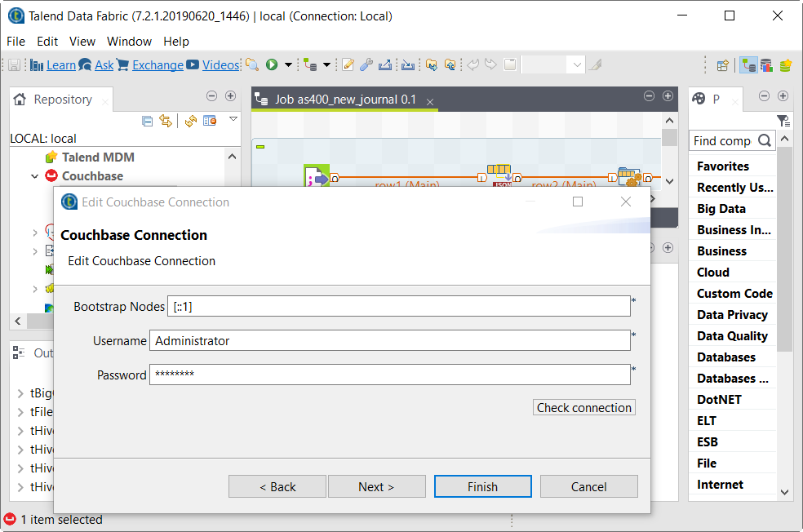
Task: Open the Repository view menu triangle
Action: click(233, 119)
